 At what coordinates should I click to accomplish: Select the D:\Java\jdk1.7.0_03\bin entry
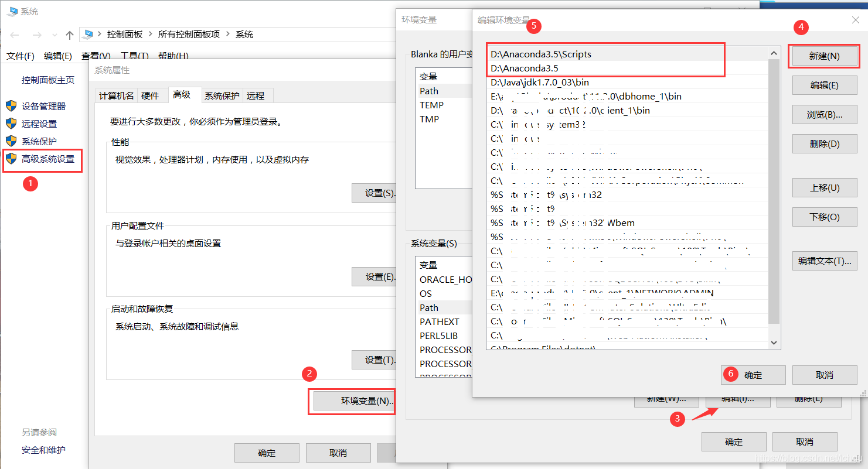click(627, 83)
